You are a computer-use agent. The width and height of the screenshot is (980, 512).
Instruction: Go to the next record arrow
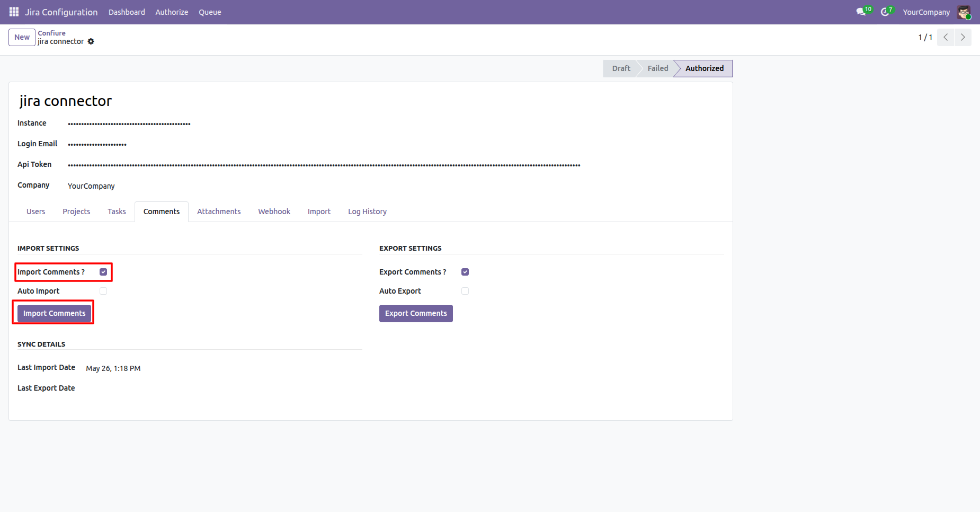coord(963,37)
